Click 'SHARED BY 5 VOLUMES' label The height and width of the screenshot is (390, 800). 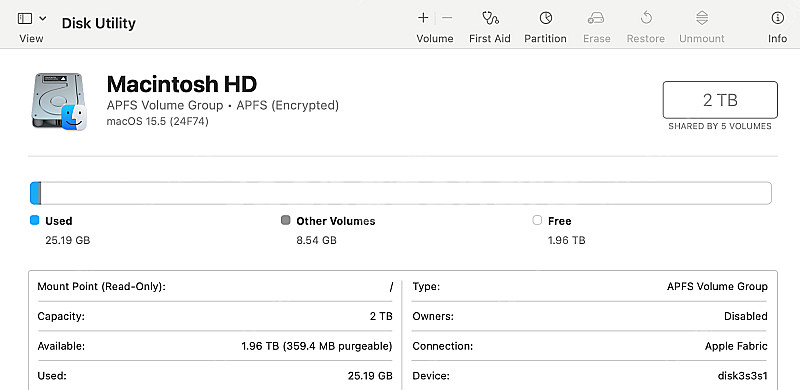click(720, 126)
